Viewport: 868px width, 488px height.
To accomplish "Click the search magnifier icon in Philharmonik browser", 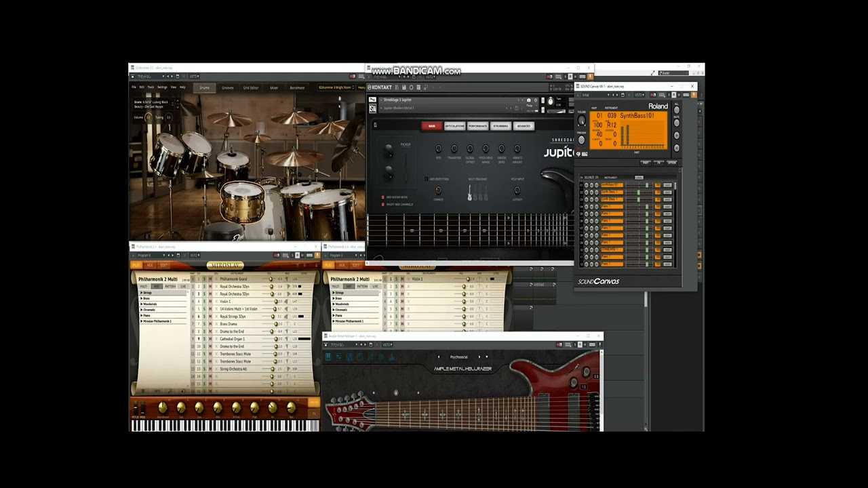I will (x=170, y=391).
